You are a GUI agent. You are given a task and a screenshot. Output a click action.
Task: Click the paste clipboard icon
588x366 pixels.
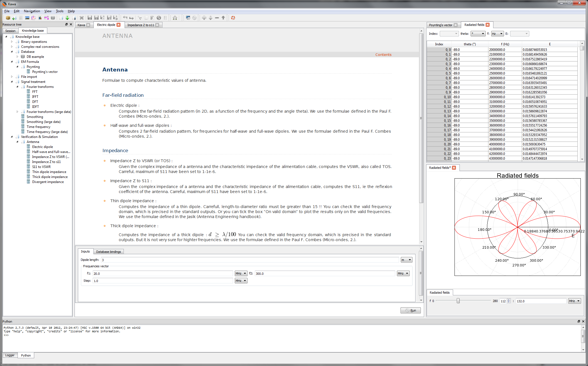(x=152, y=18)
